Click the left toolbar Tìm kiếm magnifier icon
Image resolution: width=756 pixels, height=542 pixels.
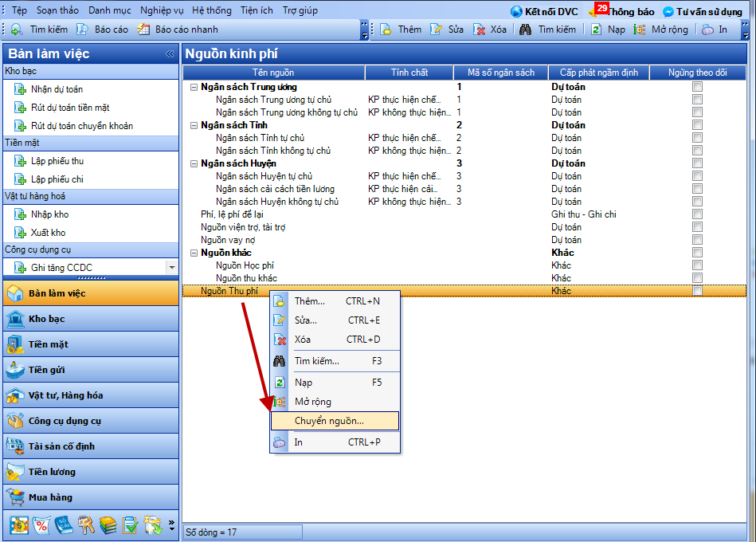(17, 29)
